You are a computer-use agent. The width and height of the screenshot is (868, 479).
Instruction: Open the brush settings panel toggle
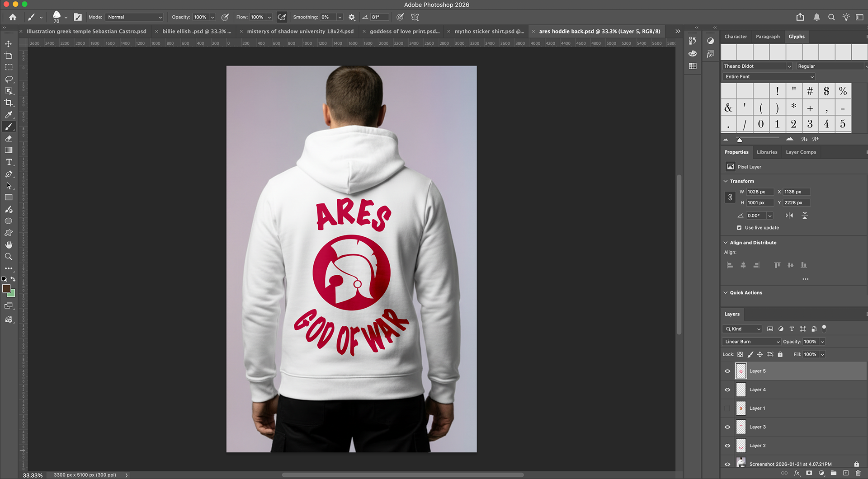coord(78,17)
